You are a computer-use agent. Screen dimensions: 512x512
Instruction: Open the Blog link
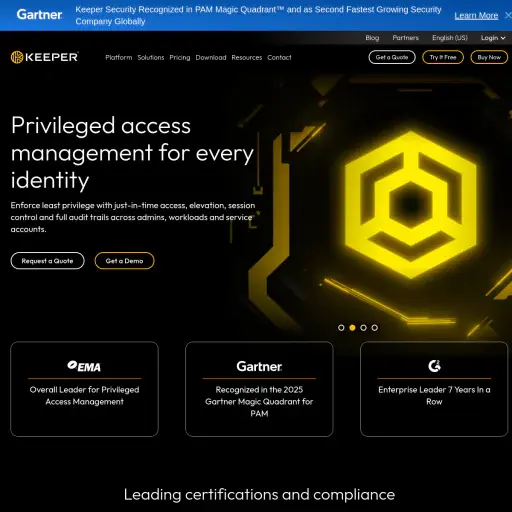pos(372,38)
